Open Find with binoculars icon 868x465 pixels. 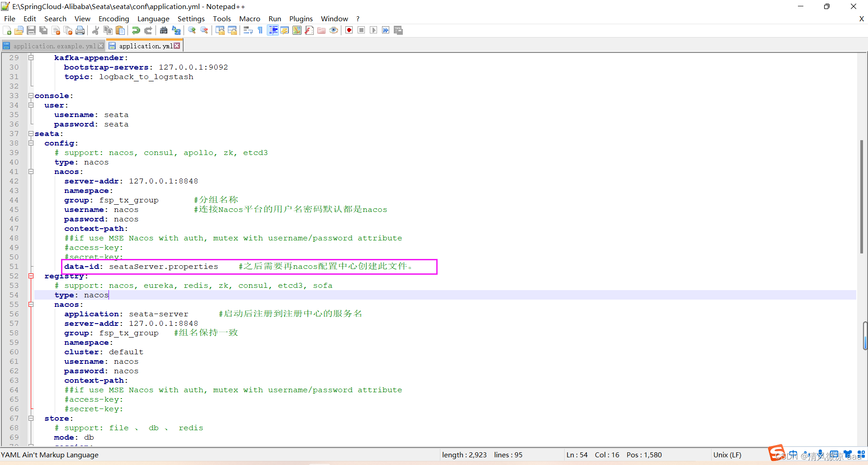[x=164, y=30]
